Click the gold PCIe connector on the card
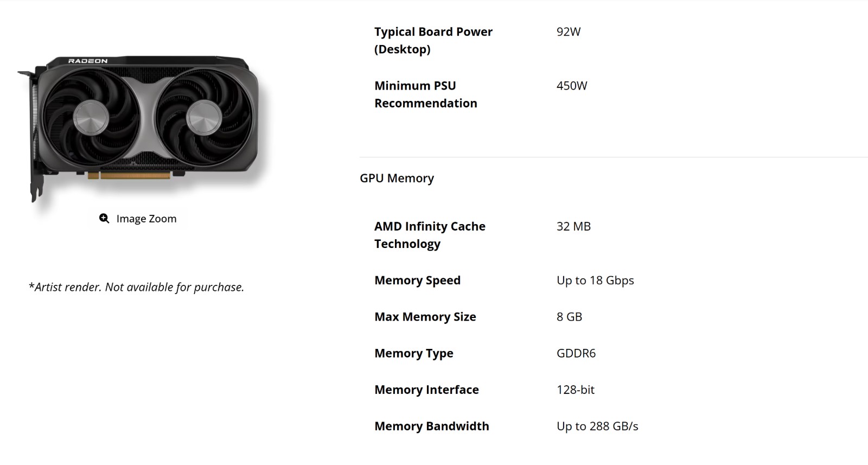The width and height of the screenshot is (868, 465). [129, 175]
